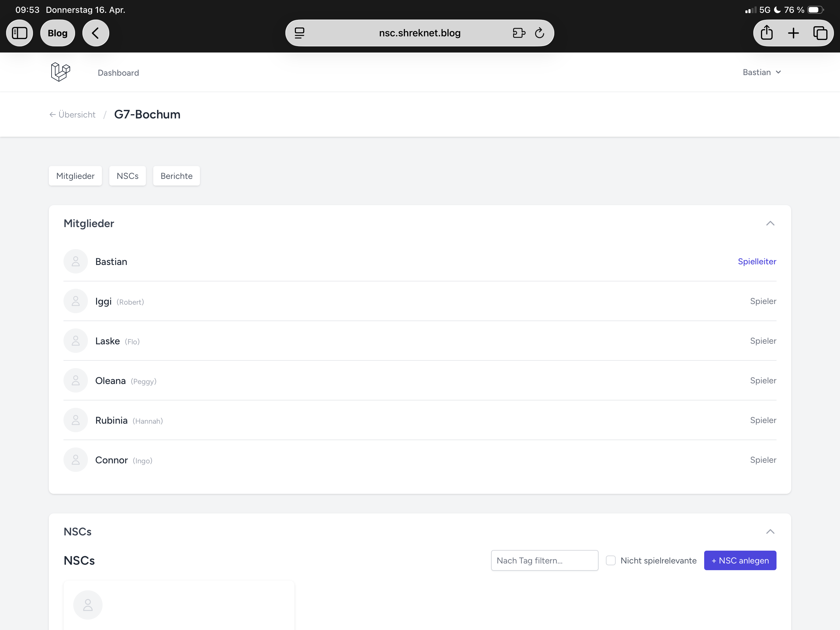The width and height of the screenshot is (840, 630).
Task: Open the Dashboard nav link
Action: tap(118, 73)
